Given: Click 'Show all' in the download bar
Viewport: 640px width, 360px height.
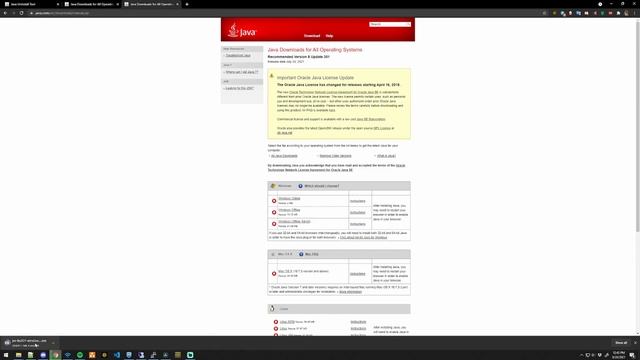Looking at the screenshot, I should (x=621, y=343).
